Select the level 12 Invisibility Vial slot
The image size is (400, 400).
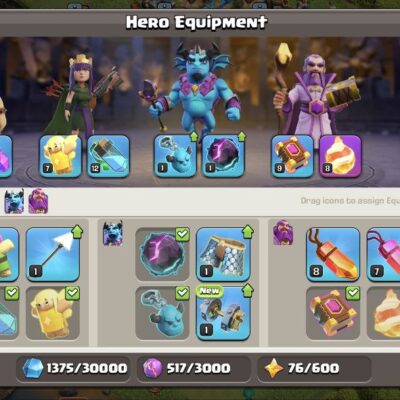[108, 156]
